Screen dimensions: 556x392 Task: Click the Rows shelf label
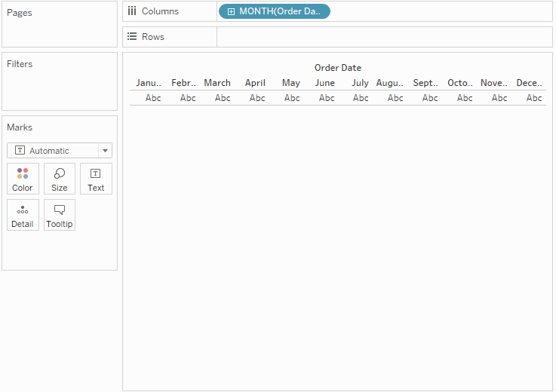153,37
